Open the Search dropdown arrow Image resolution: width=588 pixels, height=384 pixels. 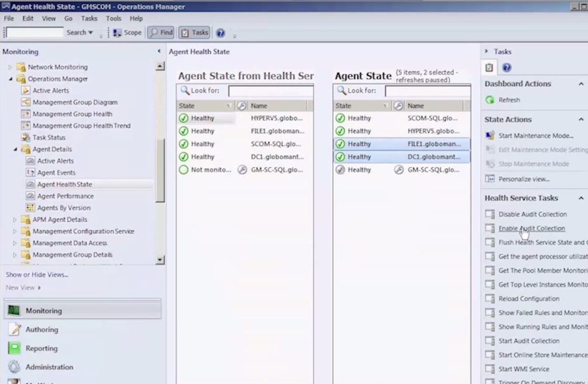tap(91, 32)
